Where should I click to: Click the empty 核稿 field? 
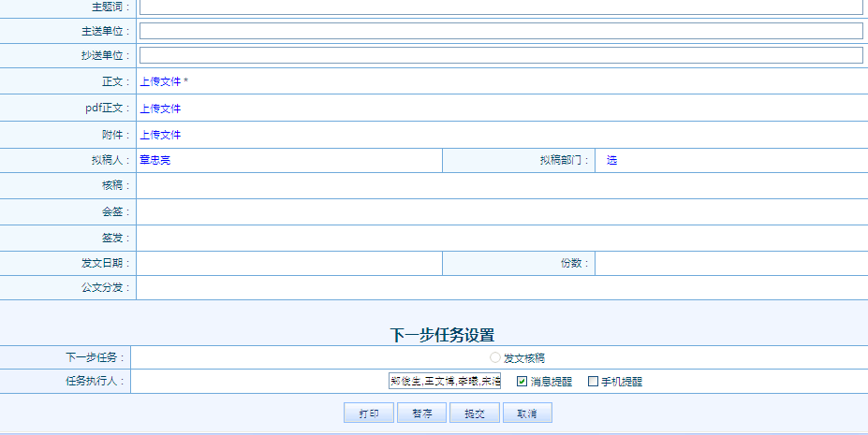[x=501, y=185]
